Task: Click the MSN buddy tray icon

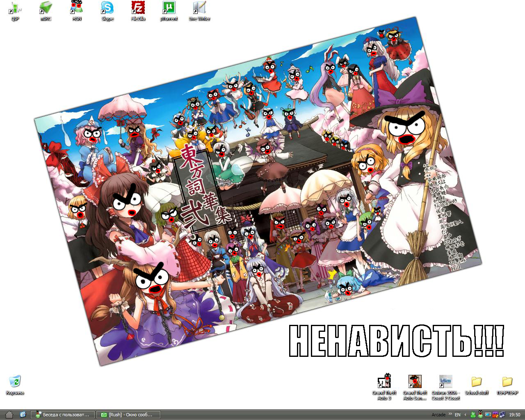Action: pos(480,414)
